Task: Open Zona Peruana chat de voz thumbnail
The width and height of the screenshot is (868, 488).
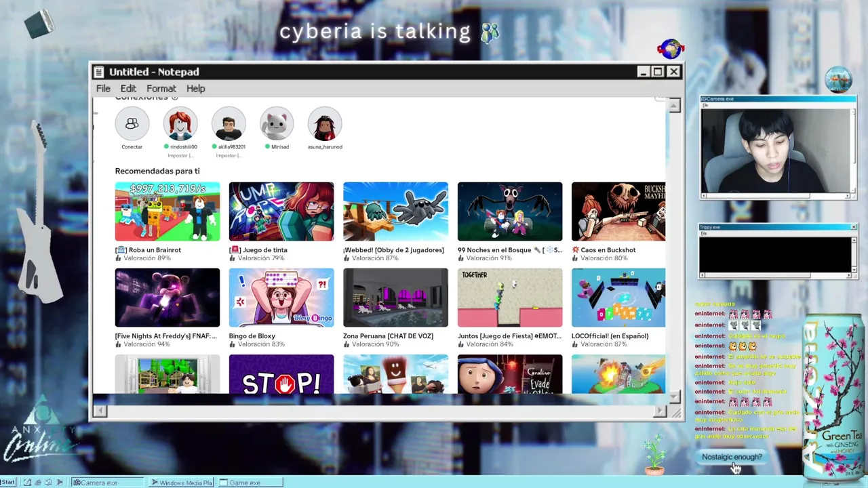Action: pyautogui.click(x=395, y=298)
